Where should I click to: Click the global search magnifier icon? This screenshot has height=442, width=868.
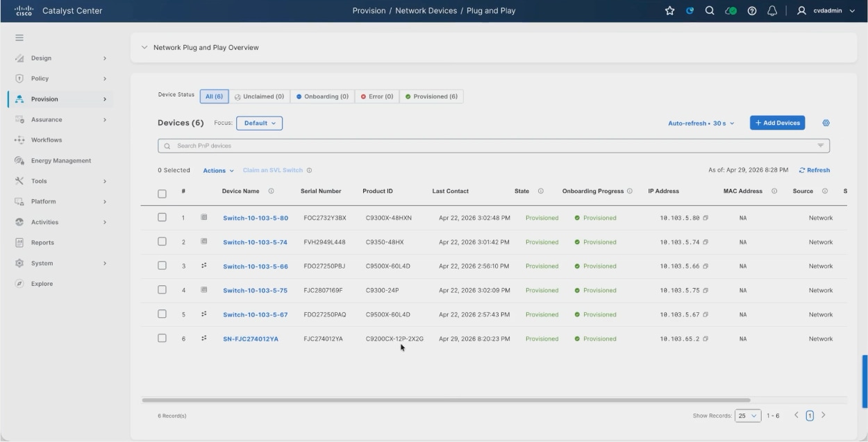(710, 11)
